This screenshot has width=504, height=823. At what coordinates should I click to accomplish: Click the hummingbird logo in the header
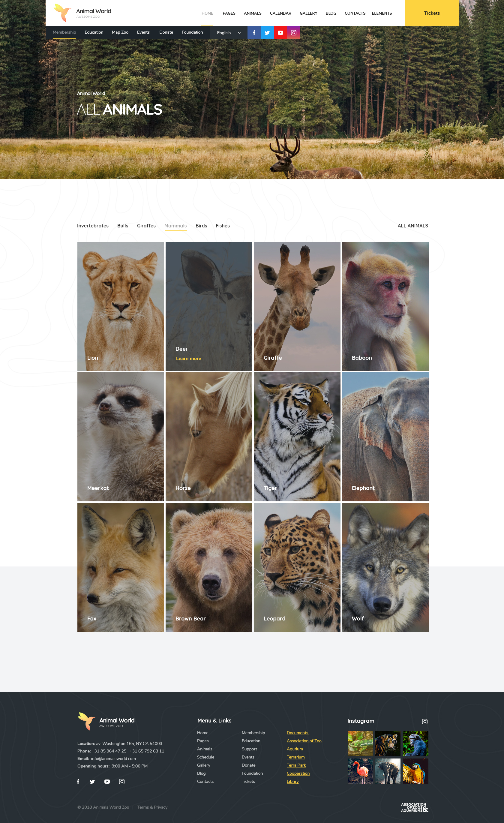pos(62,13)
